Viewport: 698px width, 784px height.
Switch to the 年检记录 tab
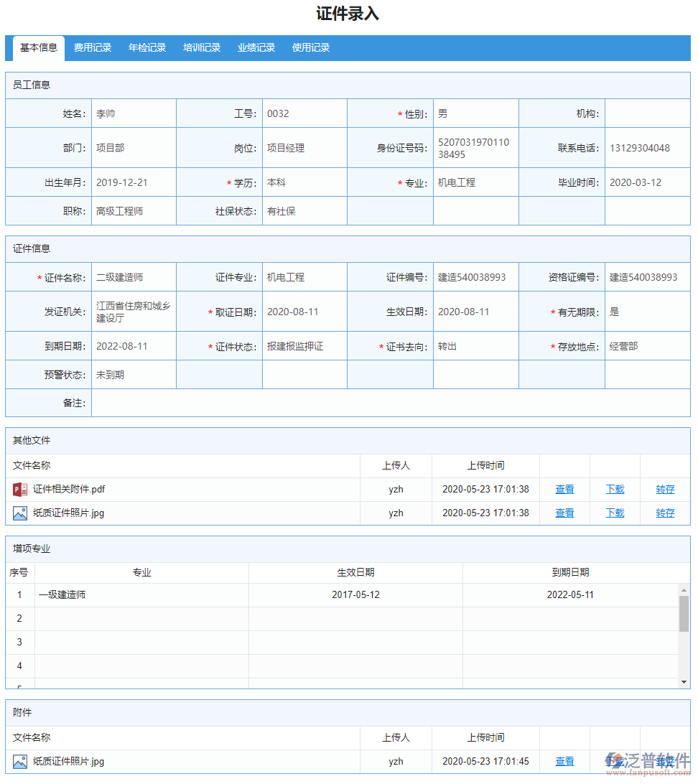[x=146, y=47]
